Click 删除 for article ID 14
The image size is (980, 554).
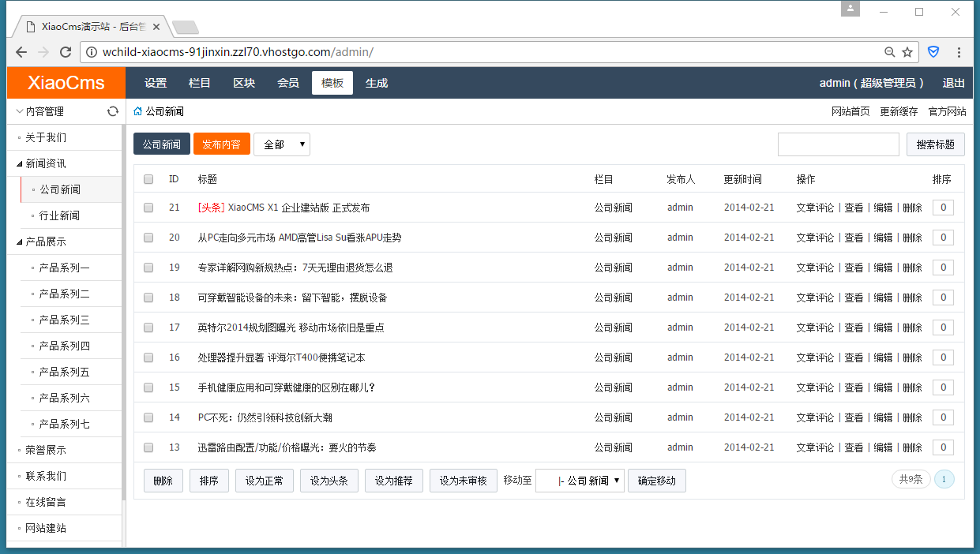pos(912,417)
